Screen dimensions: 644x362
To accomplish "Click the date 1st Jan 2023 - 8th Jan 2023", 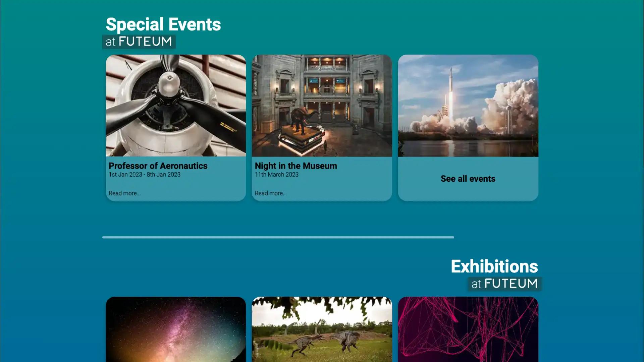I will (x=145, y=175).
